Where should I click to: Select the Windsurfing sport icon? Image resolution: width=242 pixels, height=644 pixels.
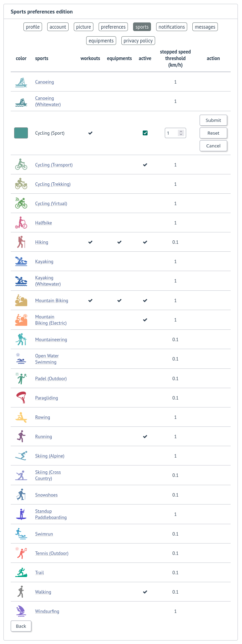pyautogui.click(x=21, y=611)
